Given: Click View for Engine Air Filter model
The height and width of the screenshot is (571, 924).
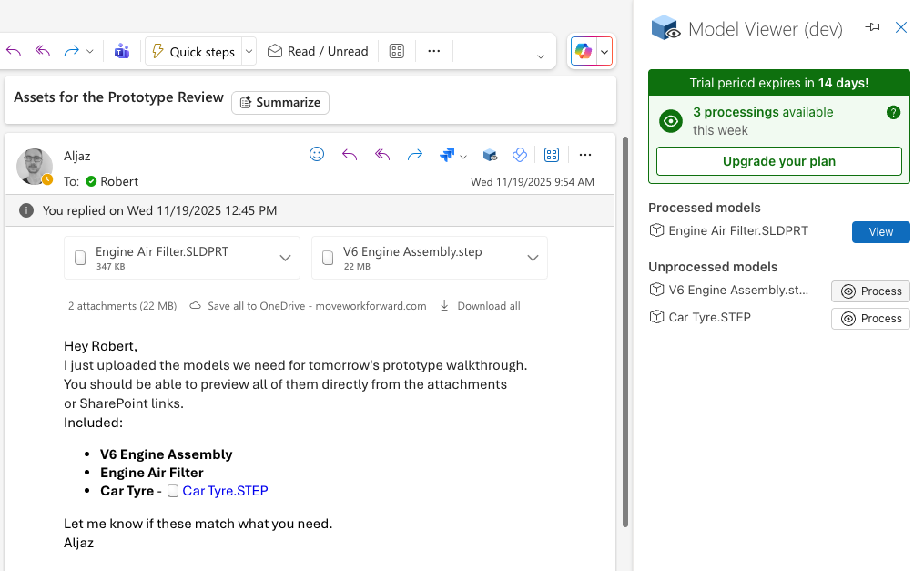Looking at the screenshot, I should (880, 232).
